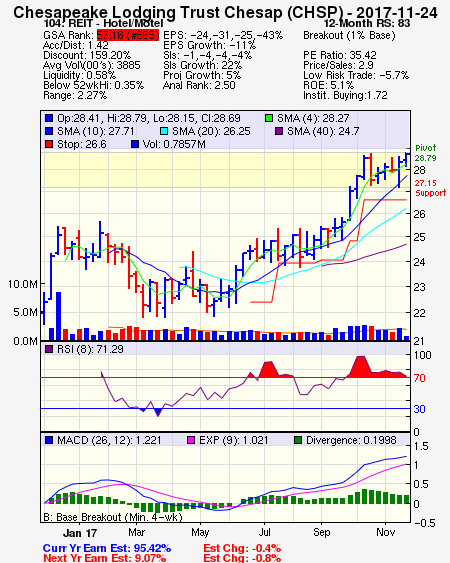Click the May date axis label
Viewport: 450px width, 563px height.
coord(200,532)
